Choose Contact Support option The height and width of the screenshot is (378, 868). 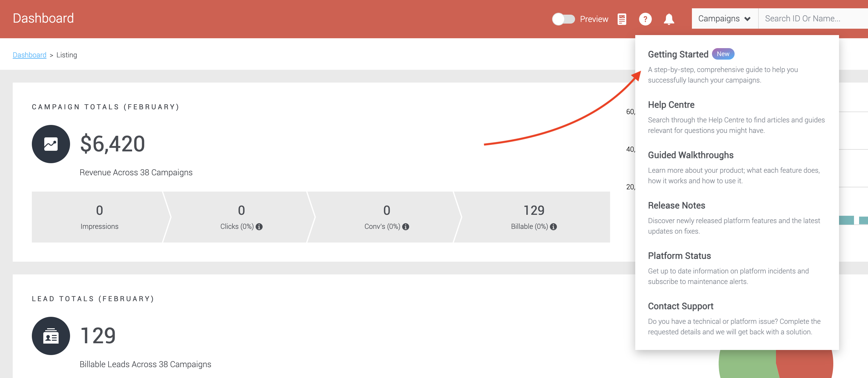click(736, 318)
